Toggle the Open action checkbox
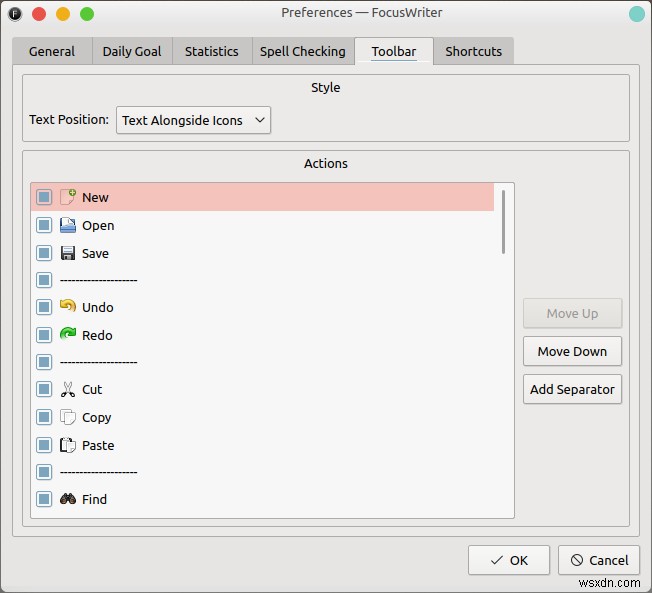 [x=44, y=225]
